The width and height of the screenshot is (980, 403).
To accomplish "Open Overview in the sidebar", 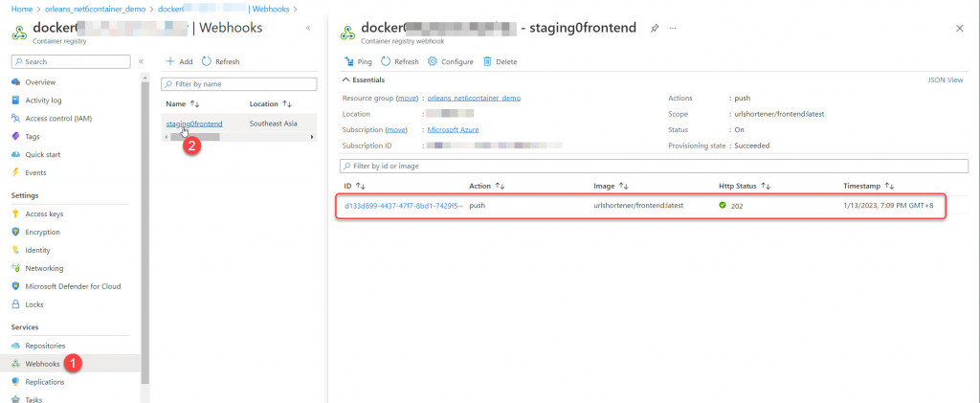I will pyautogui.click(x=40, y=82).
